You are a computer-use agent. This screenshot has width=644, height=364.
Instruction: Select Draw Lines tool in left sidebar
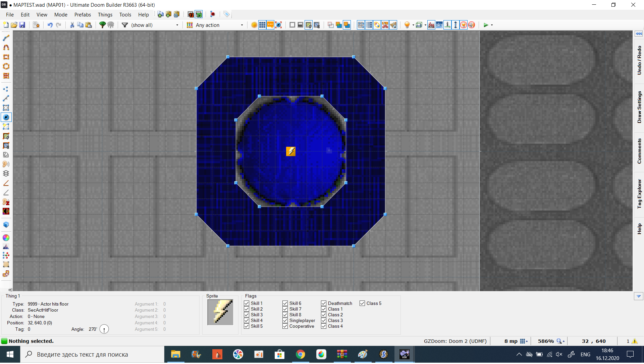(6, 38)
